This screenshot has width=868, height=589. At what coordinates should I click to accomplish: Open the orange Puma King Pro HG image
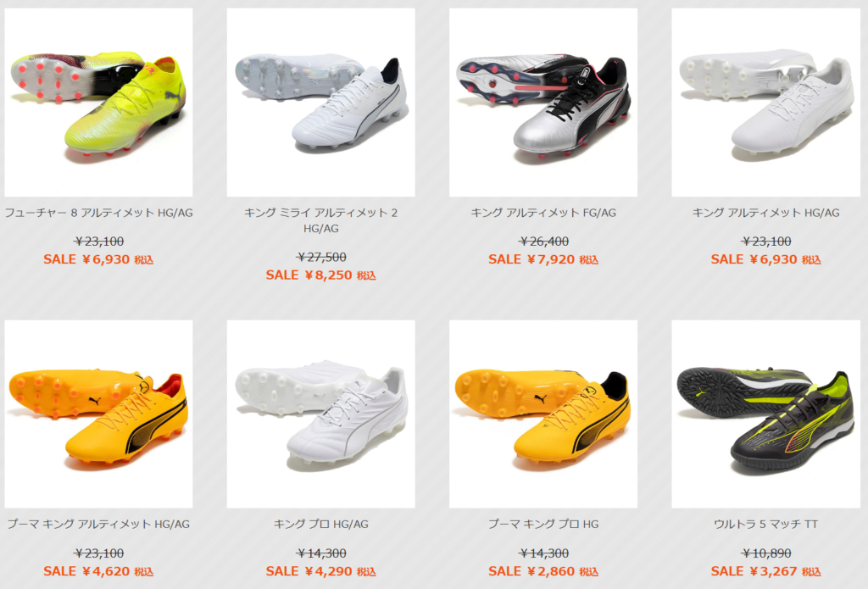543,414
